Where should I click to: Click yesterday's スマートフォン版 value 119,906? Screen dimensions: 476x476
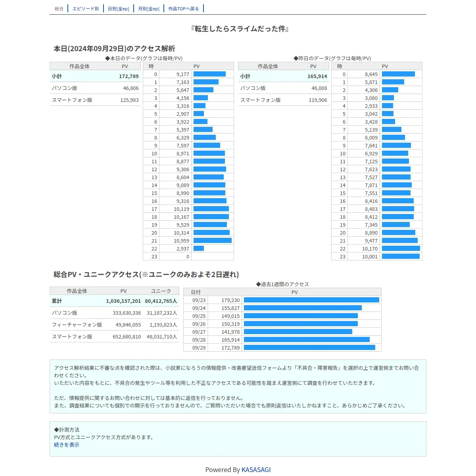[x=318, y=100]
